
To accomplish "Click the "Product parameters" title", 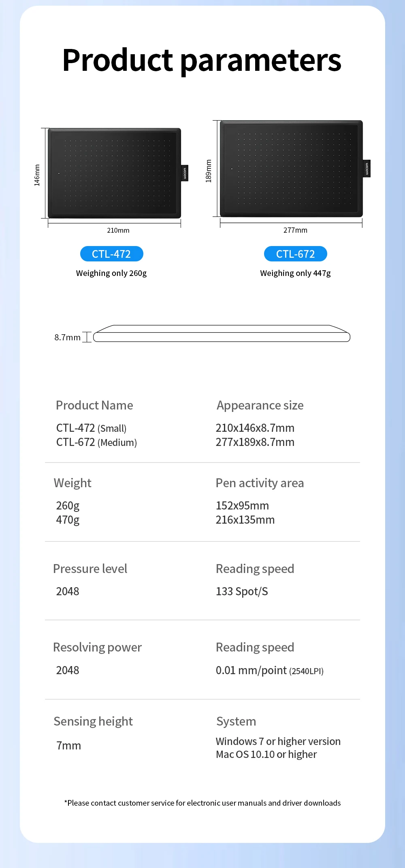I will 202,60.
